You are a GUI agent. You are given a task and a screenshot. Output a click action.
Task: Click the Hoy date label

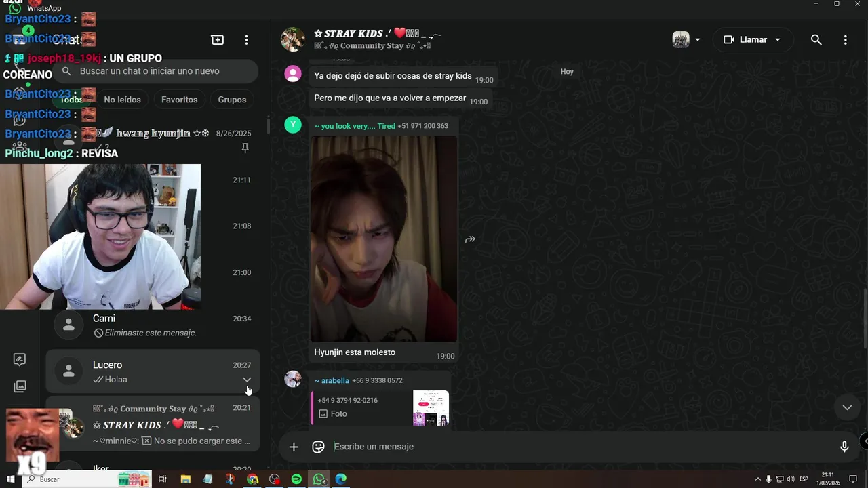(x=567, y=72)
